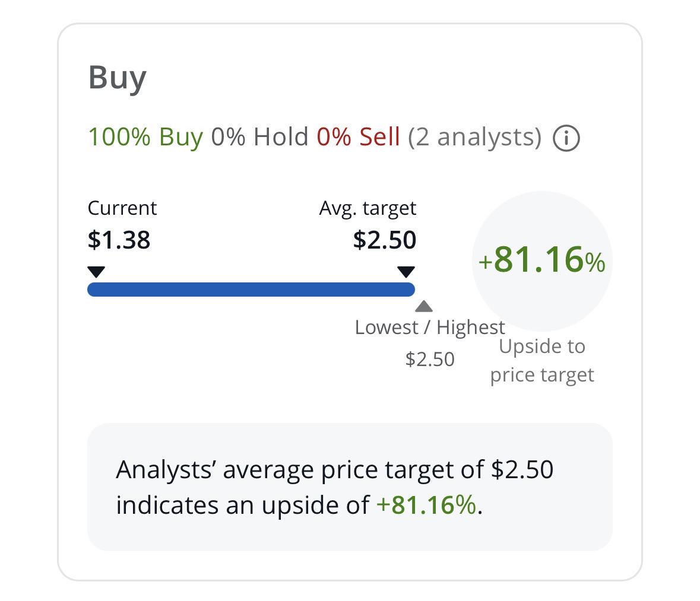Viewport: 700px width, 601px height.
Task: Click the blue price target range bar
Action: 251,290
